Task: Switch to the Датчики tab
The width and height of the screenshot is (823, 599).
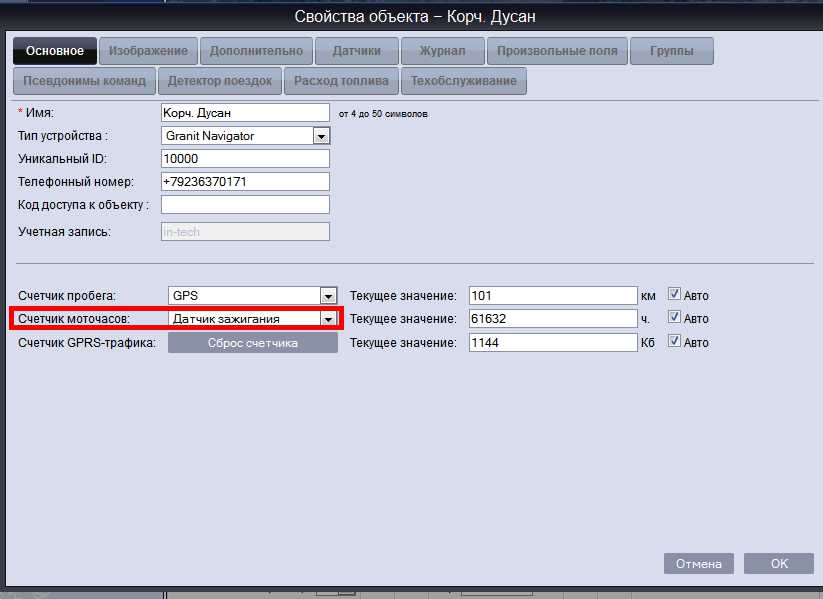Action: click(356, 51)
